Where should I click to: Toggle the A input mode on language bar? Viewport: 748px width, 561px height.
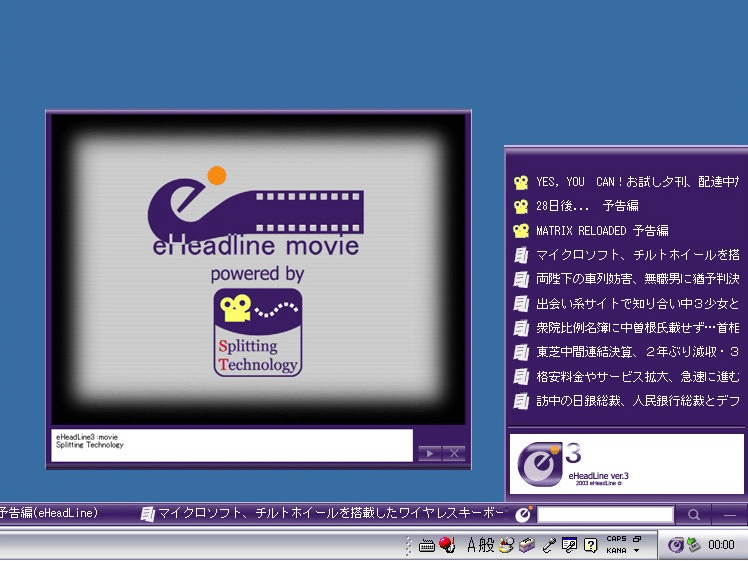472,545
